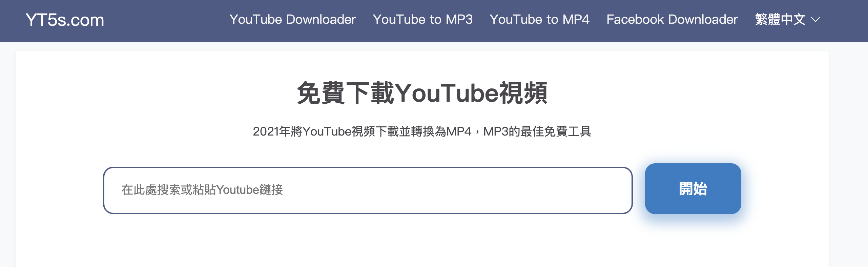Image resolution: width=868 pixels, height=267 pixels.
Task: Go to YouTube to MP3 converter
Action: (x=422, y=19)
